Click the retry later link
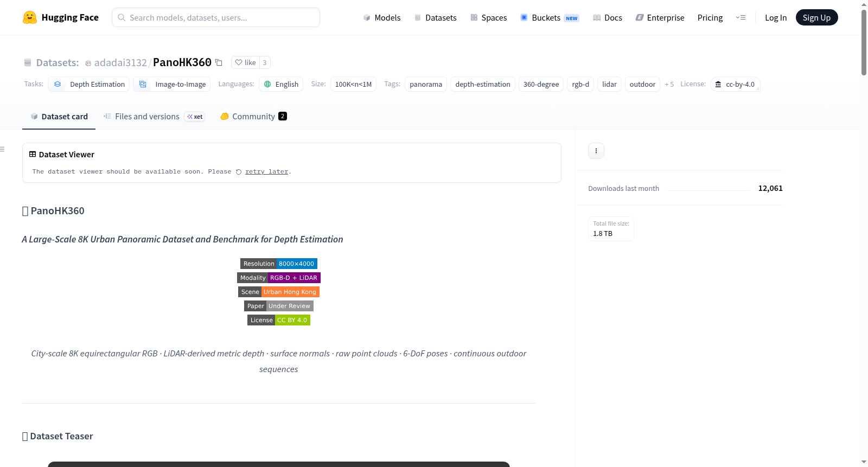The height and width of the screenshot is (467, 868). 266,172
